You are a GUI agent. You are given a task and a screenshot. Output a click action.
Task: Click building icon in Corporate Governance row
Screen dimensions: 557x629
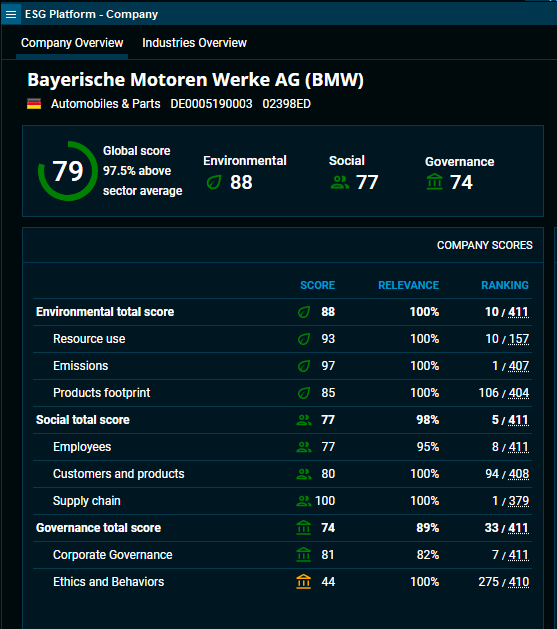coord(304,554)
